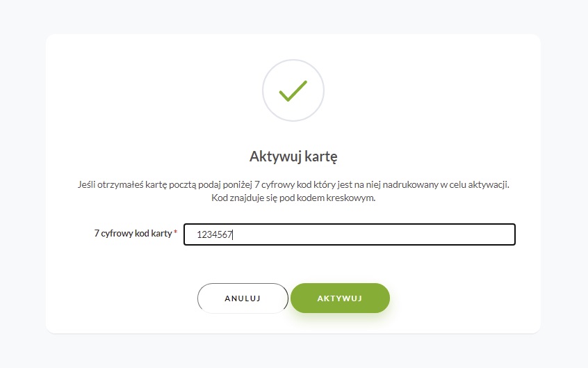
Task: Click the word "Aktywuj" in the heading
Action: coord(275,156)
